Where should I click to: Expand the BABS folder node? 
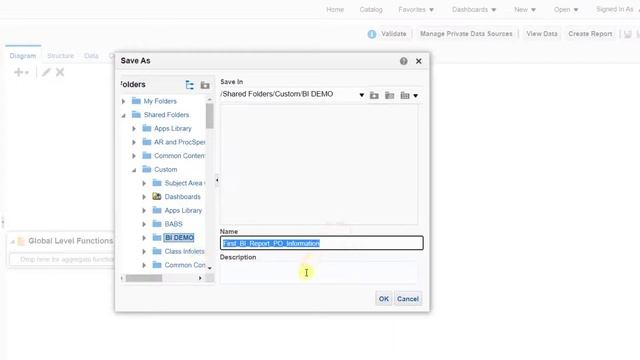[x=144, y=224]
